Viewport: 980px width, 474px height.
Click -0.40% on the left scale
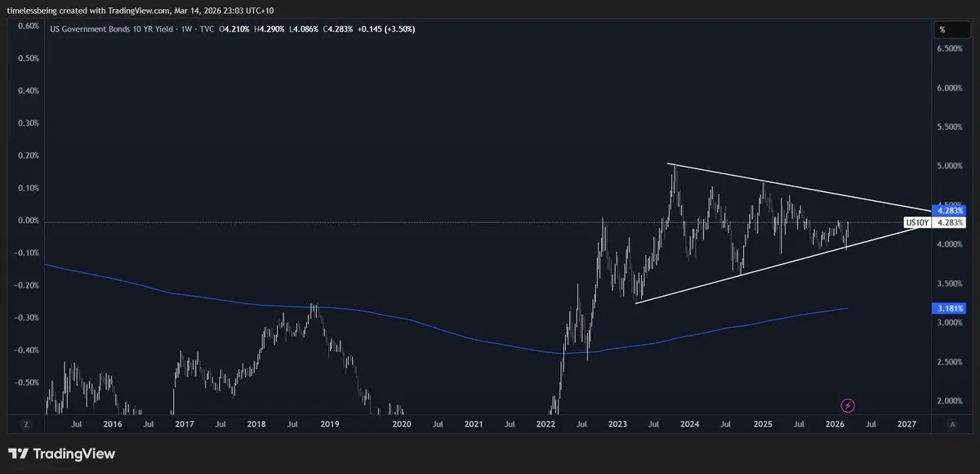(26, 350)
